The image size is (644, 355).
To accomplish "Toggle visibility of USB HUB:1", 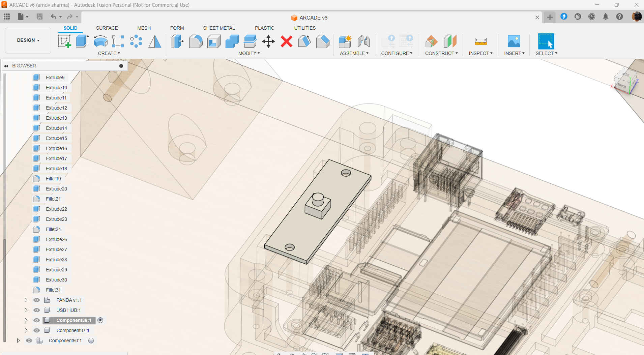I will click(x=37, y=310).
